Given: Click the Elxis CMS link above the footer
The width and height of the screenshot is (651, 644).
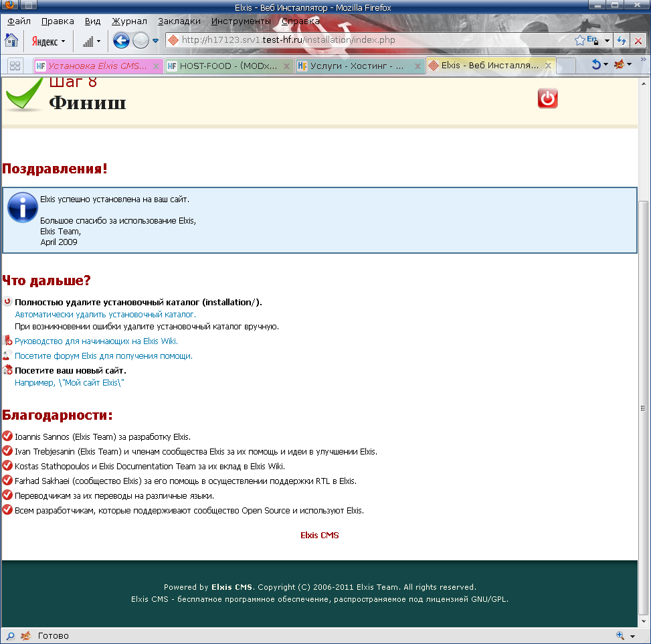Looking at the screenshot, I should [320, 535].
